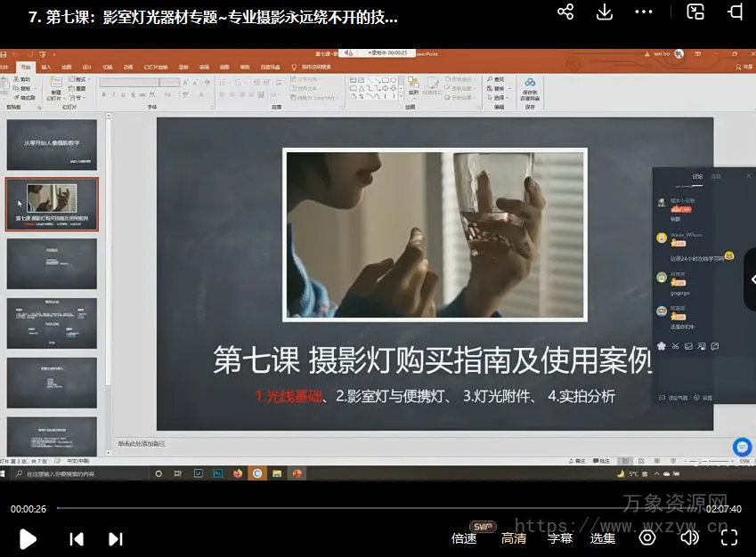The image size is (756, 557).
Task: Click the rightmost icon in the top bar
Action: 736,12
